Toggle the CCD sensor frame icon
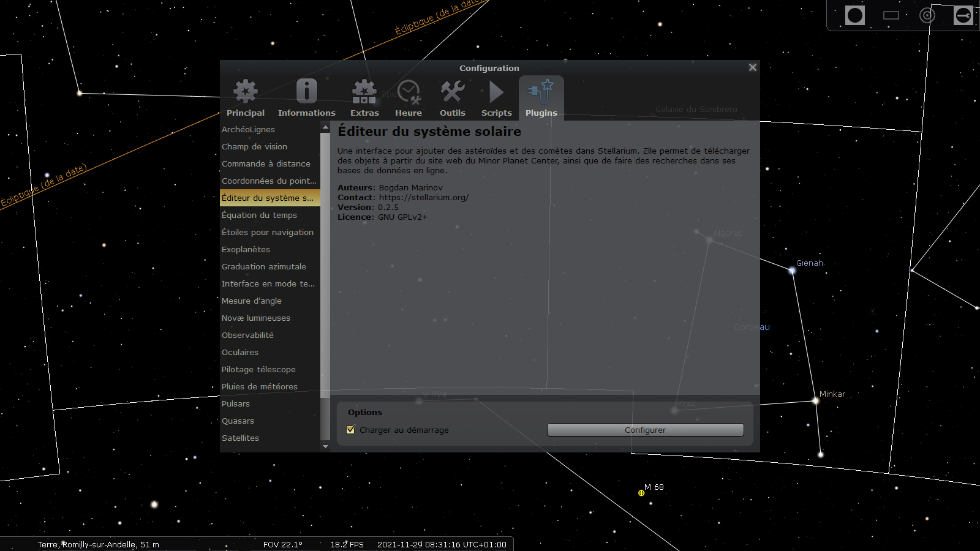This screenshot has width=980, height=551. click(x=891, y=16)
